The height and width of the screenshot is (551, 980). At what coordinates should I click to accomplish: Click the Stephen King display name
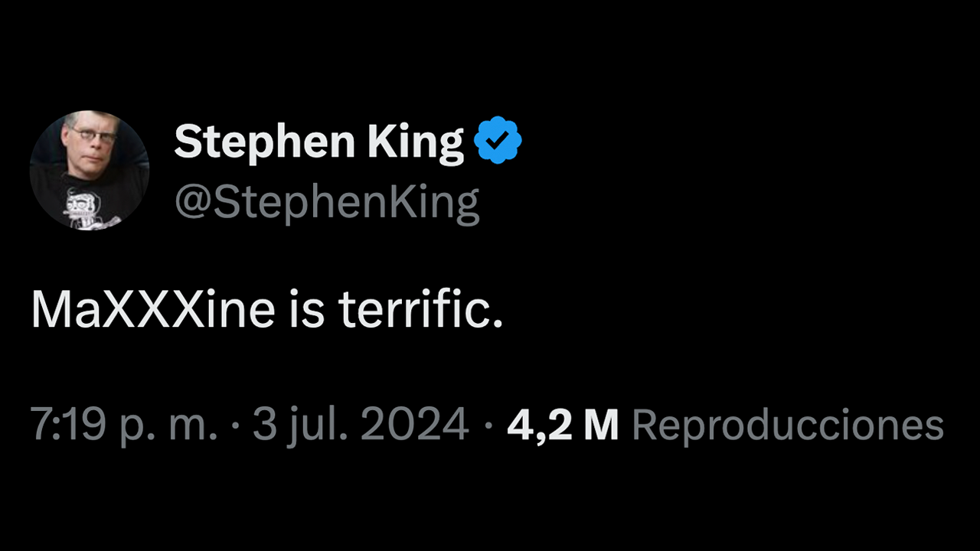pyautogui.click(x=318, y=142)
